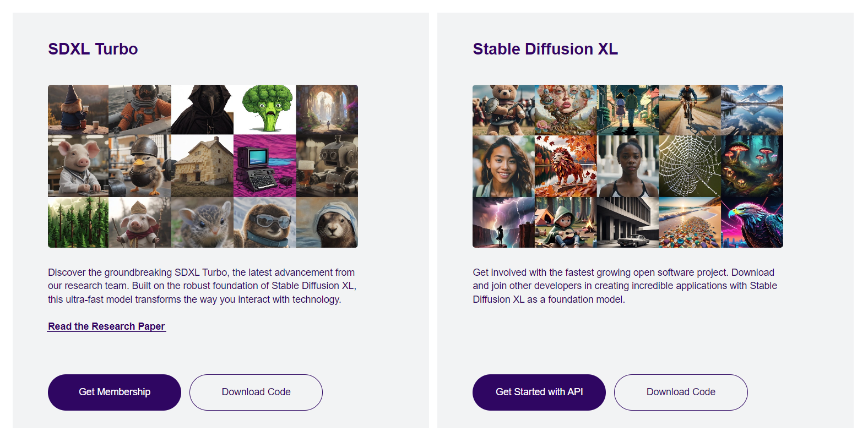
Task: Click the autumn leaf lion thumbnail
Action: (566, 166)
